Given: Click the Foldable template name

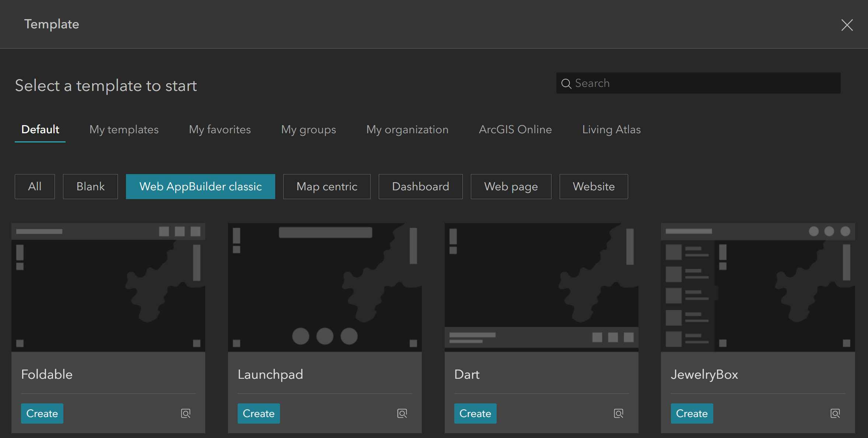Looking at the screenshot, I should tap(47, 374).
